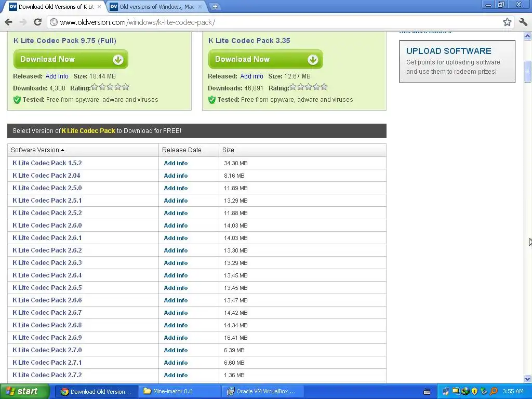This screenshot has height=399, width=532.
Task: Switch to Download Old Version Chrome taskbar button
Action: pyautogui.click(x=96, y=392)
